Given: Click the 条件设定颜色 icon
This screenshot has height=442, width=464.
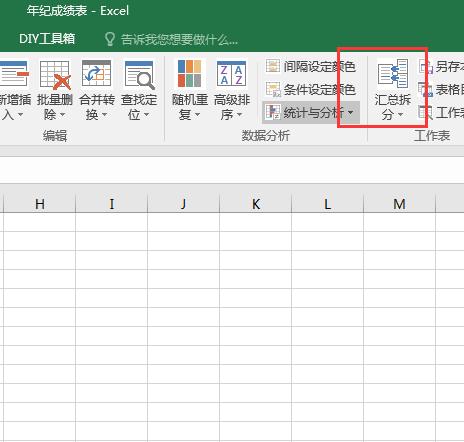Looking at the screenshot, I should (273, 89).
